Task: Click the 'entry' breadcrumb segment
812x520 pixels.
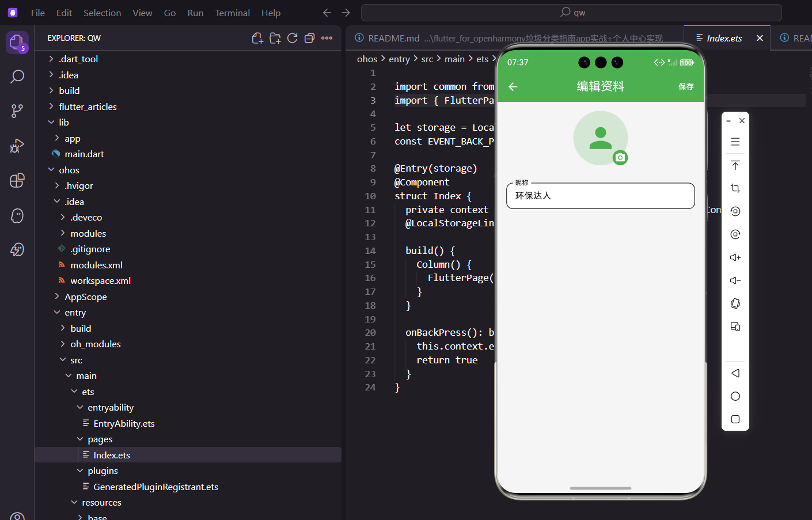Action: 399,59
